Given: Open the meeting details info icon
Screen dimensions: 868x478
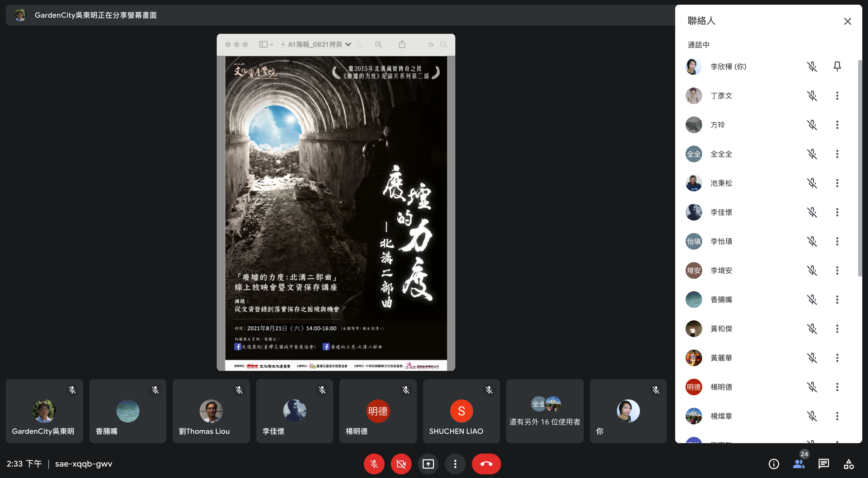Looking at the screenshot, I should pyautogui.click(x=774, y=464).
